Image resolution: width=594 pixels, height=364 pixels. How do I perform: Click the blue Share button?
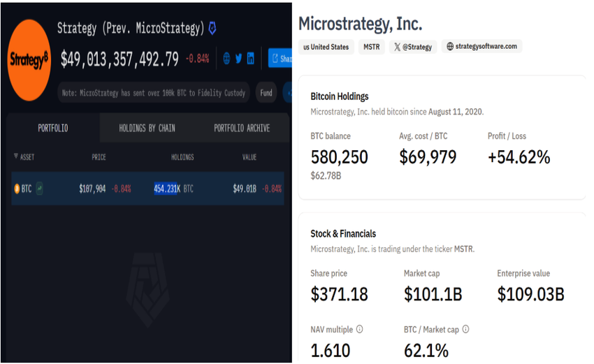pyautogui.click(x=280, y=58)
